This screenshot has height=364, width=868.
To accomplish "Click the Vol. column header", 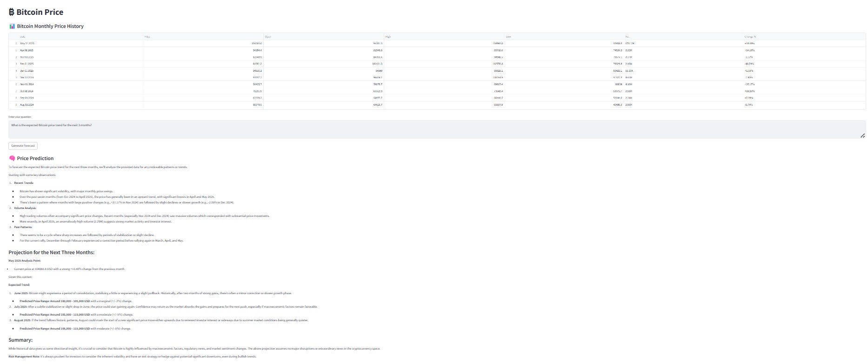I will coord(684,36).
